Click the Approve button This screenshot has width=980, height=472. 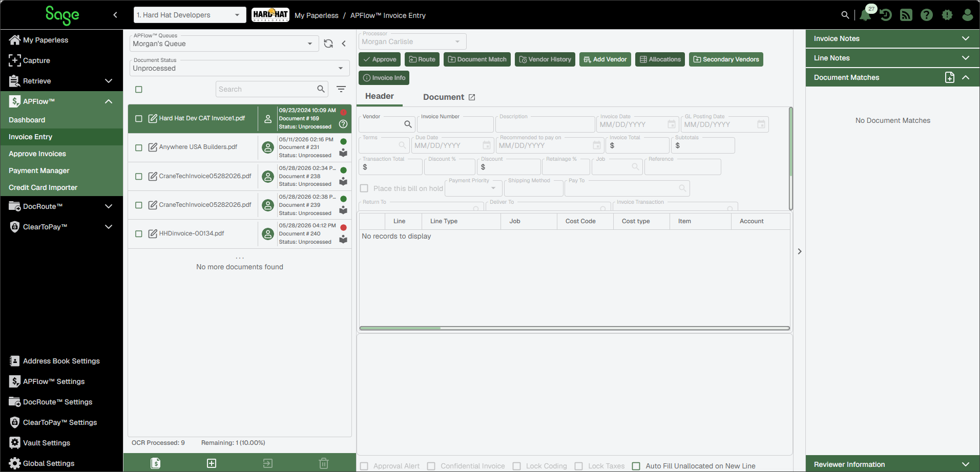(x=380, y=59)
